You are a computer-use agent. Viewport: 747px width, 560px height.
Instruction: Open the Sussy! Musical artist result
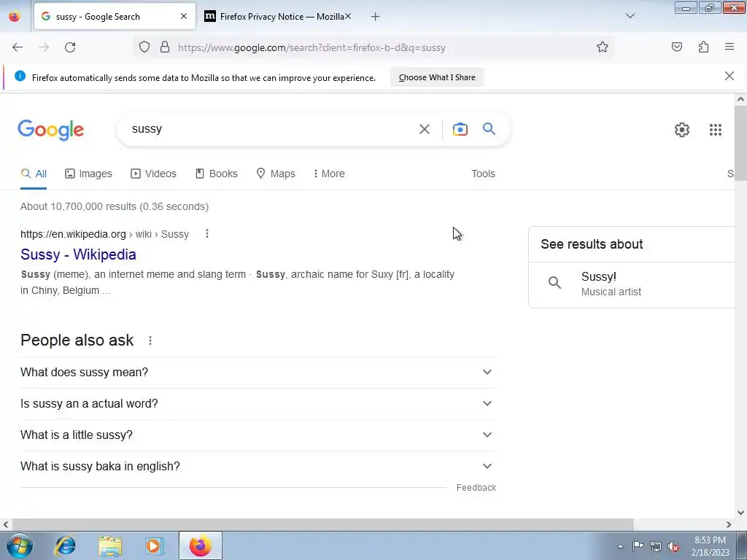[x=631, y=284]
